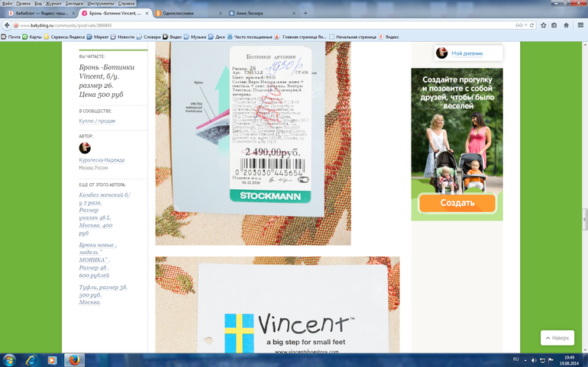Open Internet Explorer from the taskbar

[x=31, y=359]
